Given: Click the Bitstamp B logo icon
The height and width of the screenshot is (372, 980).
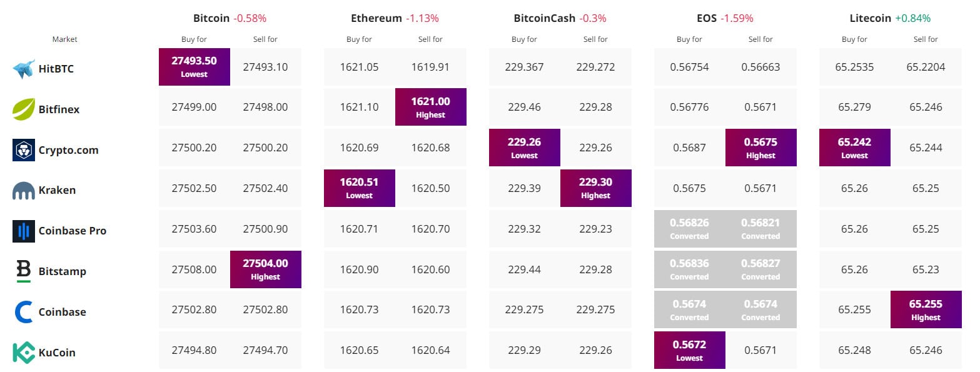Looking at the screenshot, I should click(x=24, y=271).
